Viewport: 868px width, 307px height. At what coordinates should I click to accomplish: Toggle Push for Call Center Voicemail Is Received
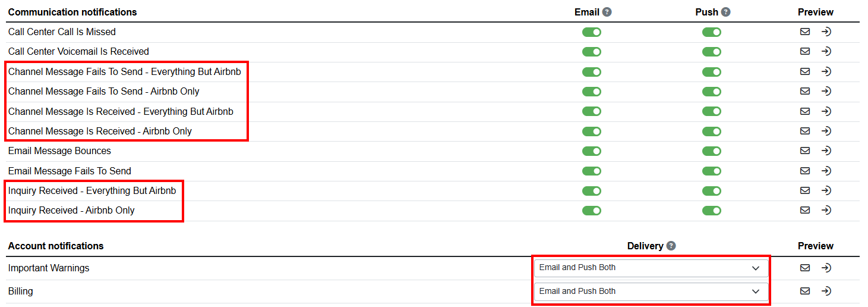tap(712, 52)
